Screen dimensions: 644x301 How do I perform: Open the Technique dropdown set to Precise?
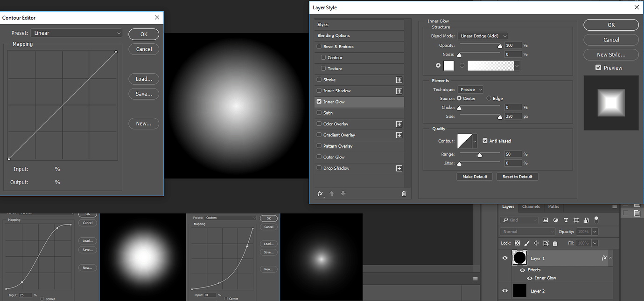coord(470,89)
